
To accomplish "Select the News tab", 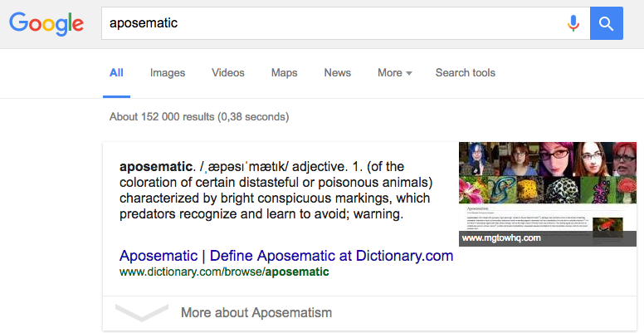I will (338, 73).
